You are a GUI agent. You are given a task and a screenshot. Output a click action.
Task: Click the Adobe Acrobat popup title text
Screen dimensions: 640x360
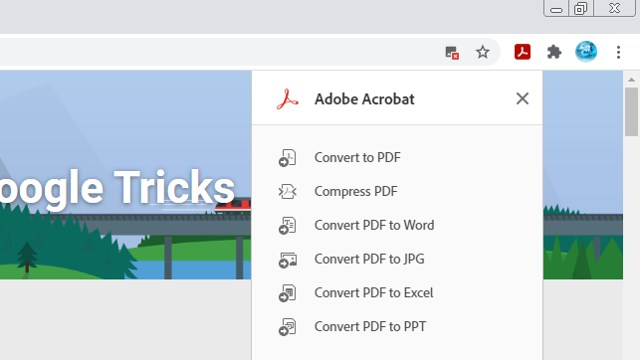364,99
